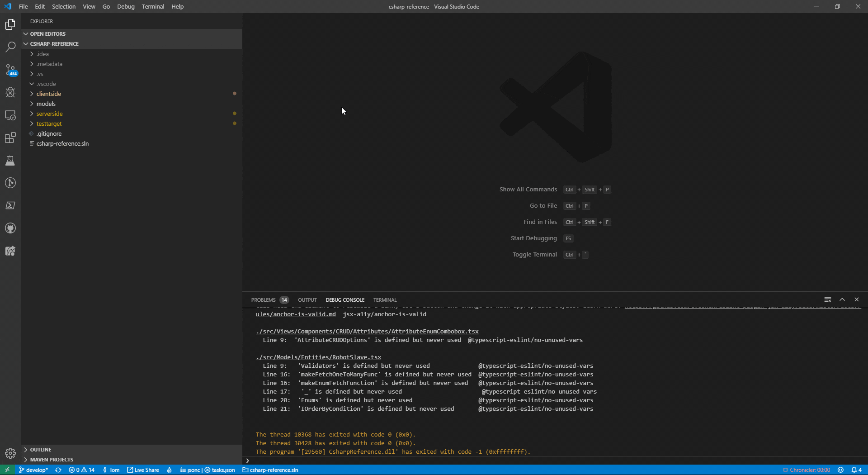Image resolution: width=868 pixels, height=475 pixels.
Task: Open the Terminal menu
Action: 153,6
